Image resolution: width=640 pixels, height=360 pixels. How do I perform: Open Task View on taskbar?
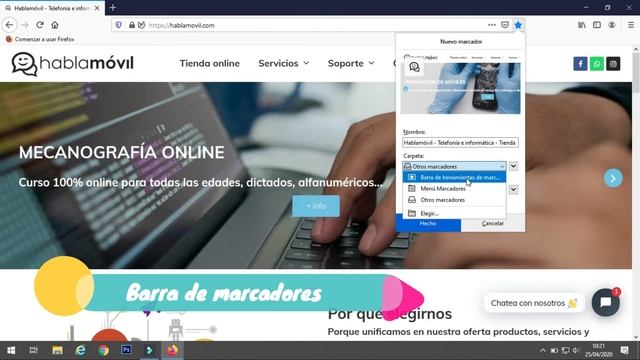tap(33, 350)
